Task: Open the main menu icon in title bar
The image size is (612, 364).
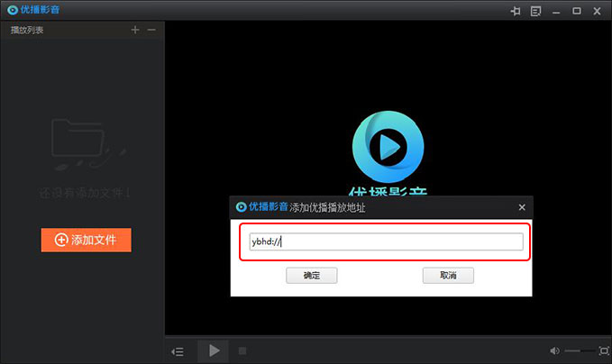Action: click(x=536, y=11)
